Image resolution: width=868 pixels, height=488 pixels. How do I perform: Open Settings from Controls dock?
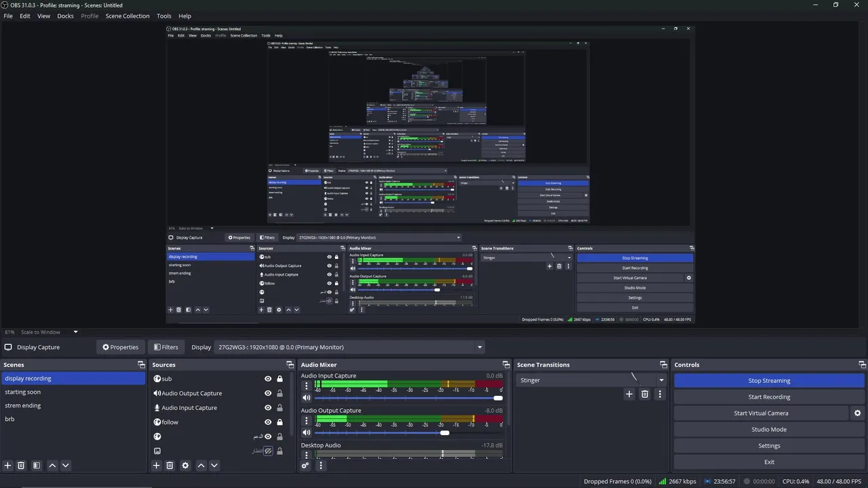click(769, 445)
